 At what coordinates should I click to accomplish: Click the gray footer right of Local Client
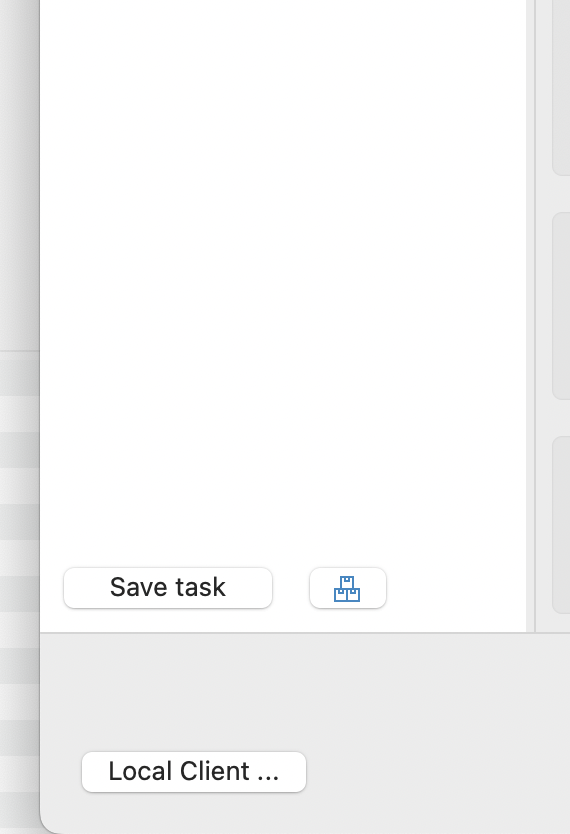(438, 772)
